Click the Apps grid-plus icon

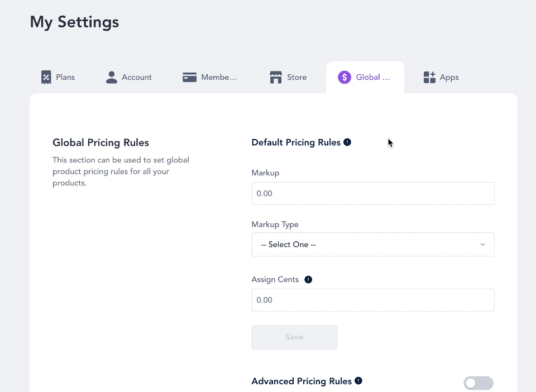coord(429,77)
